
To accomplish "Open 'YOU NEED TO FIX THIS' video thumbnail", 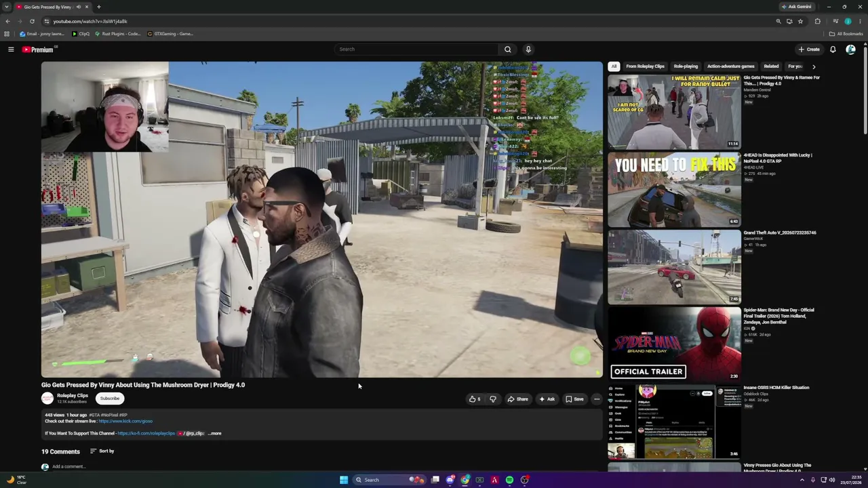I will (675, 189).
